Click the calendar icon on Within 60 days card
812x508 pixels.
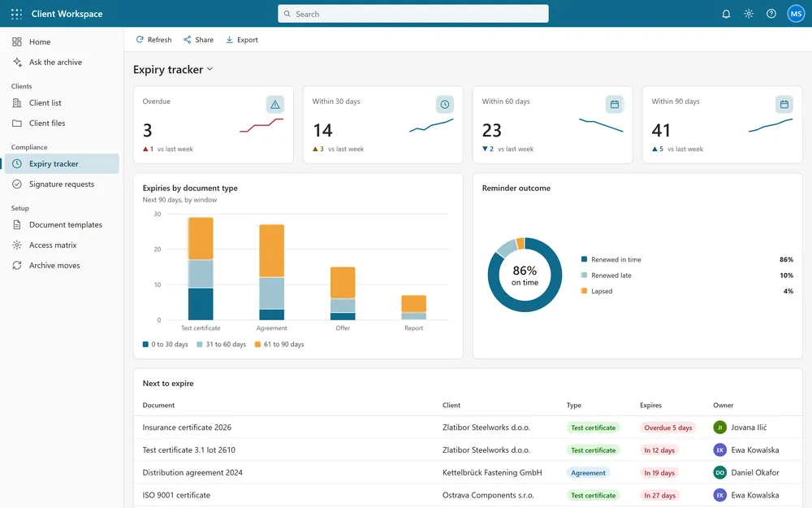[615, 105]
